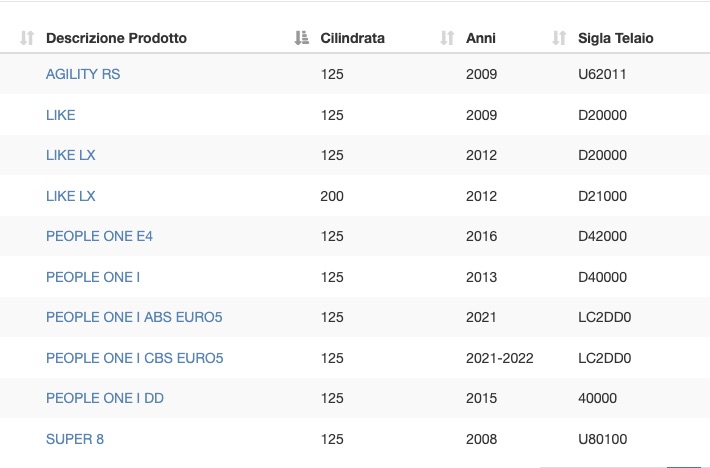Select the 125 displacement in SUPER 8 row
Viewport: 710px width, 468px height.
tap(332, 439)
